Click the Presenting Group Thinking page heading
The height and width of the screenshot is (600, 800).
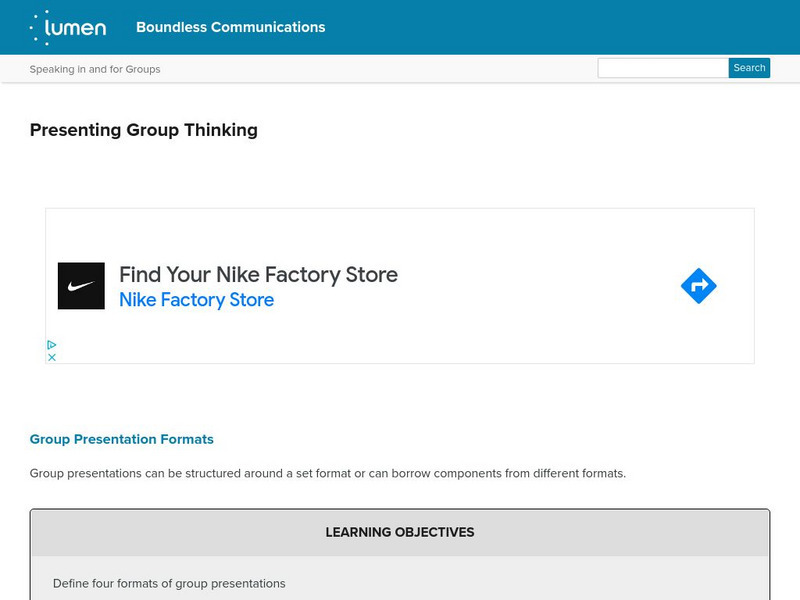[143, 130]
